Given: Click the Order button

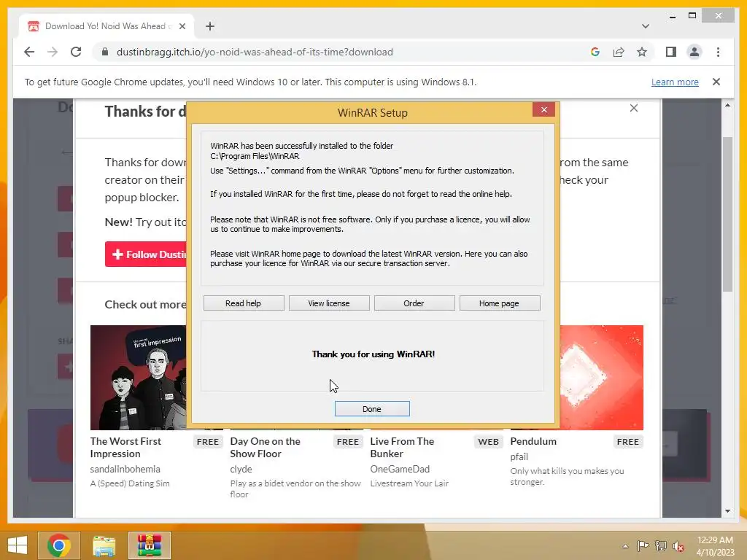Looking at the screenshot, I should tap(414, 303).
